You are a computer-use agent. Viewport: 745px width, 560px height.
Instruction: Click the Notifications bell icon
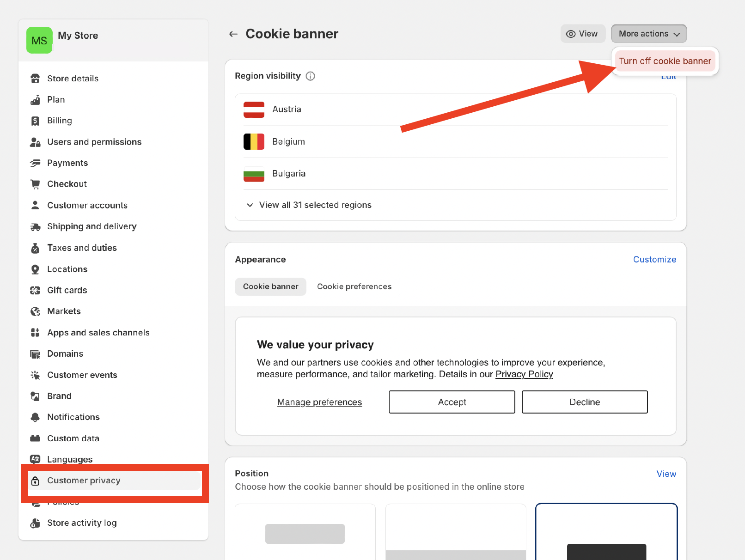tap(35, 417)
